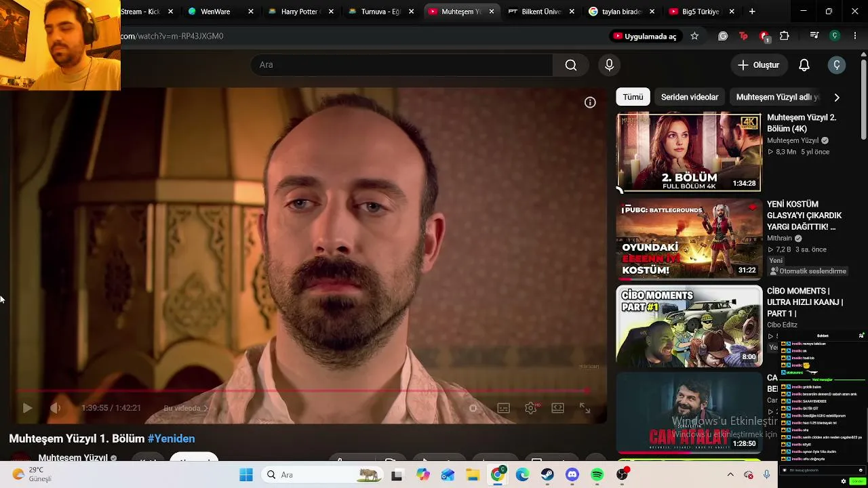Close the Big5 Türkiye tab
Viewport: 868px width, 488px height.
tap(731, 12)
